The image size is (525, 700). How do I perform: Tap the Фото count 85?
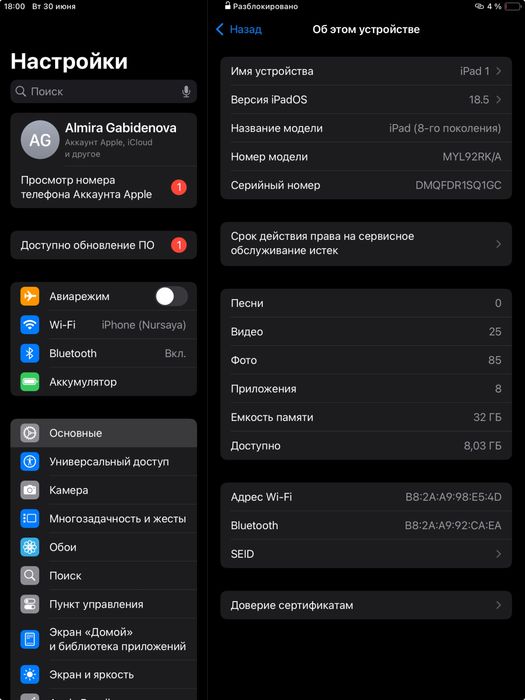pyautogui.click(x=495, y=360)
